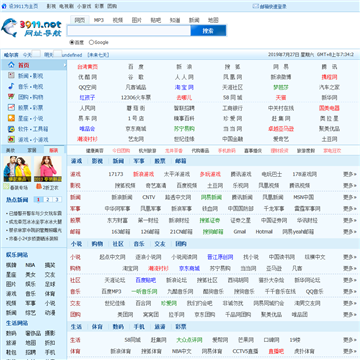This screenshot has width=360, height=360.
Task: Click the music note icon for 音乐·电视
Action: (11, 86)
